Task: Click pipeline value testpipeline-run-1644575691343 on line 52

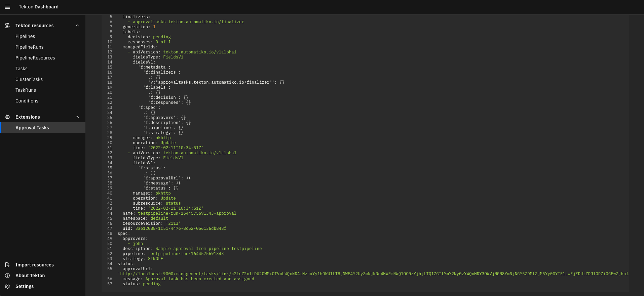Action: [186, 254]
